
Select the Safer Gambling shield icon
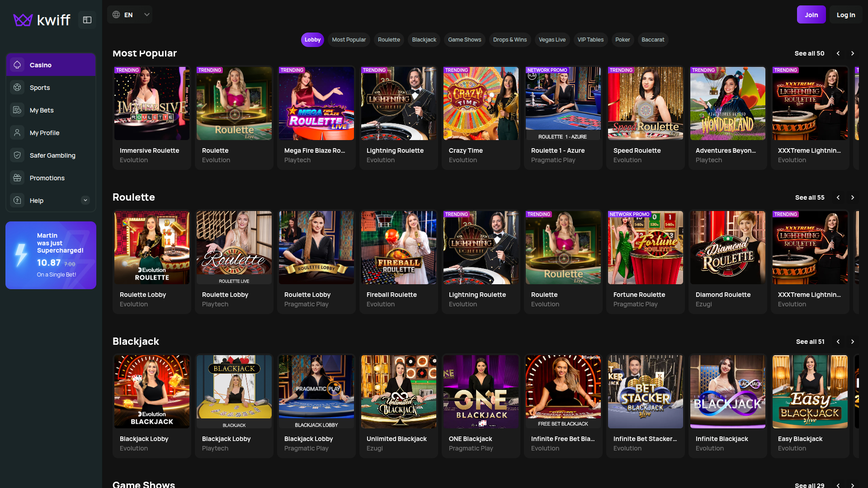[x=17, y=155]
